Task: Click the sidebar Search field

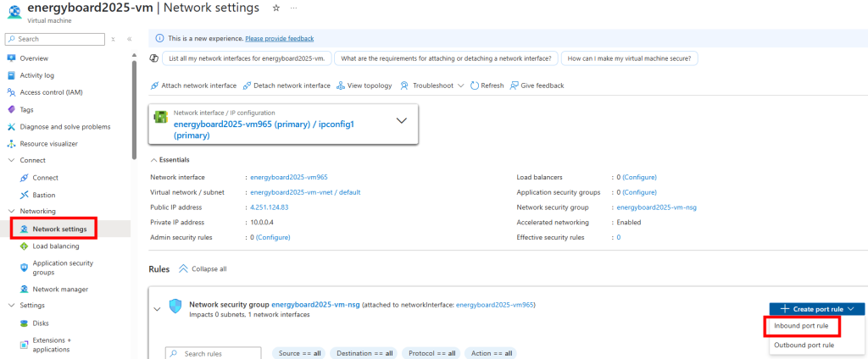Action: pos(55,39)
